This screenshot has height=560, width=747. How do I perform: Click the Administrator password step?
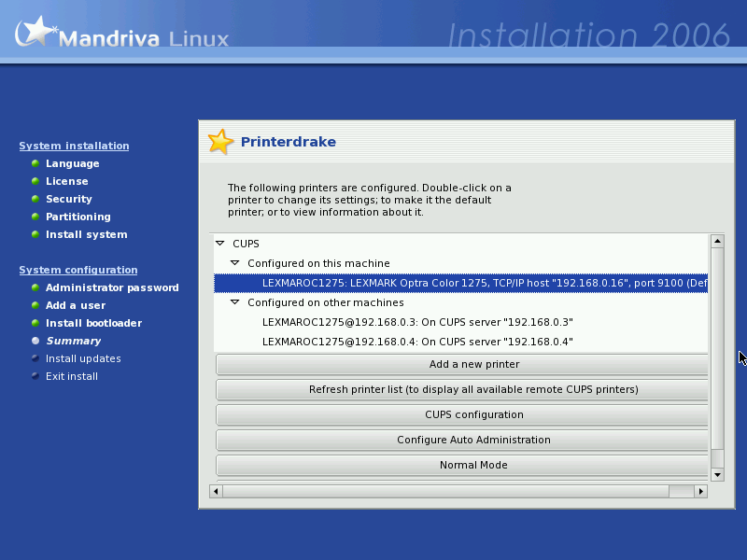click(x=112, y=287)
